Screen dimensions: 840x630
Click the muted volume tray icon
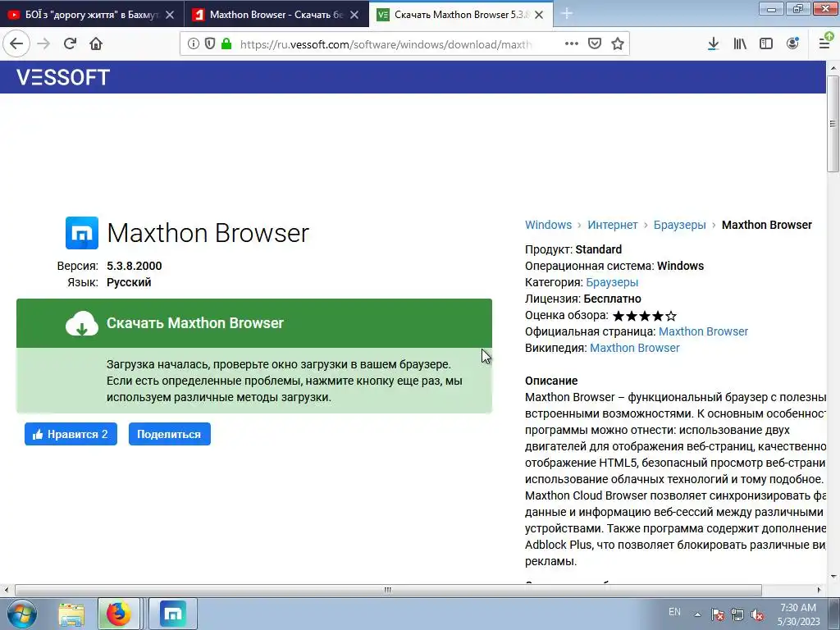[x=757, y=614]
